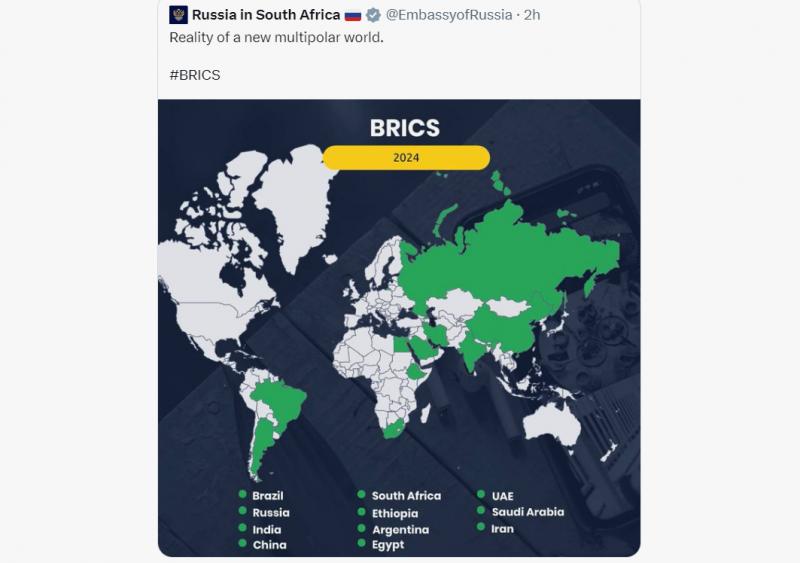
Task: Open the @EmbassyofRussia handle link
Action: pos(448,15)
